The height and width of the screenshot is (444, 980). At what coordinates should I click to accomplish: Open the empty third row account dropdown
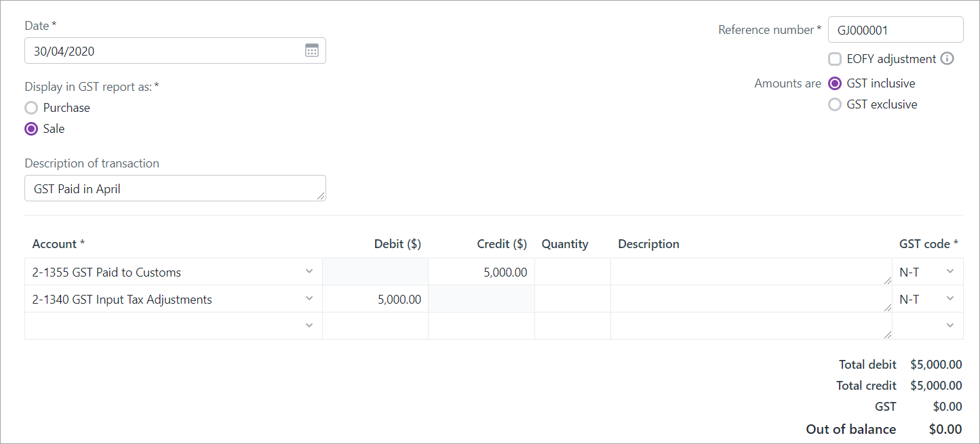click(x=309, y=326)
